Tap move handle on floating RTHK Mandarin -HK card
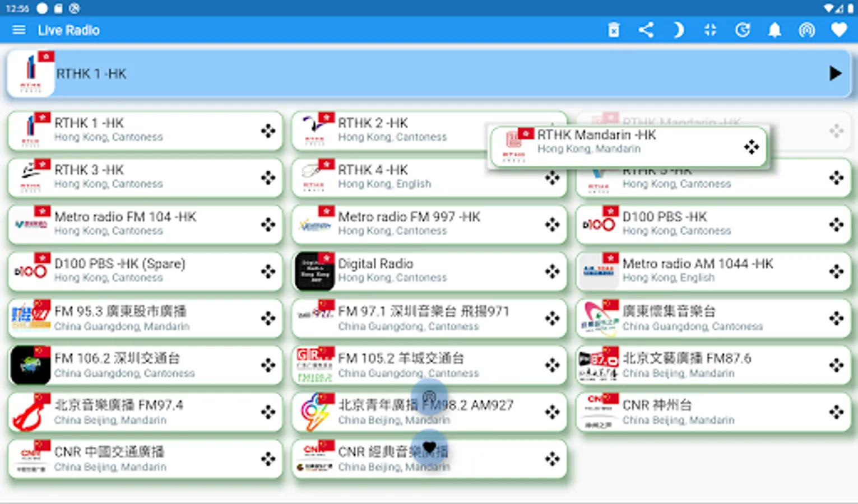This screenshot has height=504, width=858. (x=751, y=147)
